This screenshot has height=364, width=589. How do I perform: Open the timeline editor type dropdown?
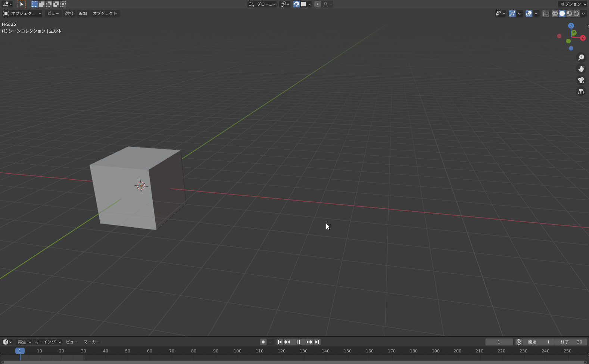pyautogui.click(x=7, y=342)
